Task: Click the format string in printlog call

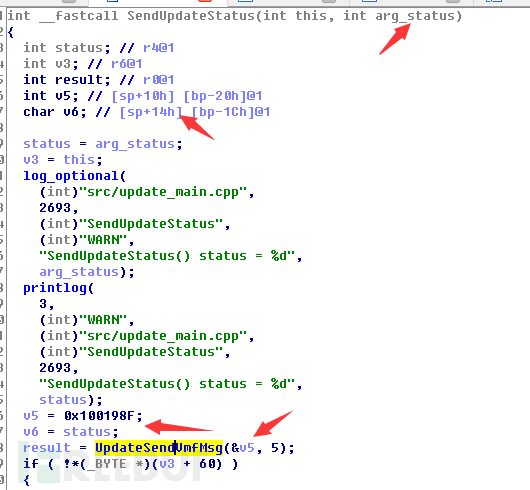Action: point(167,384)
